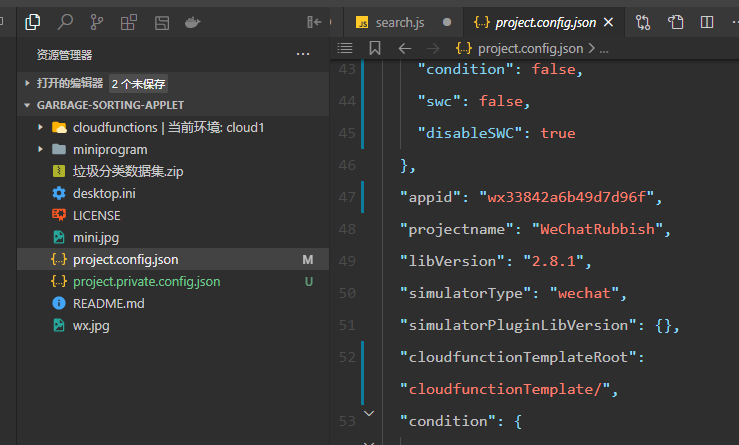Click the unsaved dot on search.js tab

(447, 22)
